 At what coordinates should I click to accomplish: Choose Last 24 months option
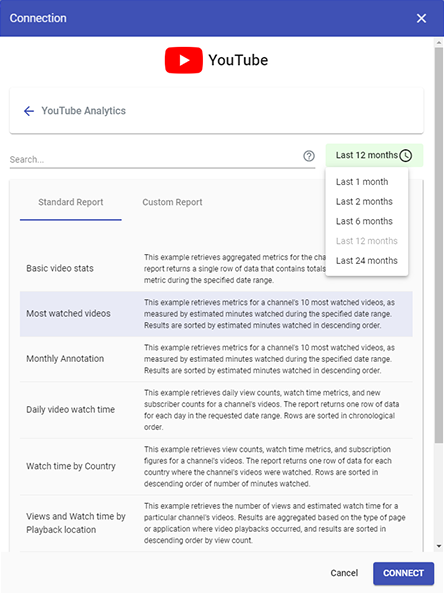pyautogui.click(x=366, y=261)
